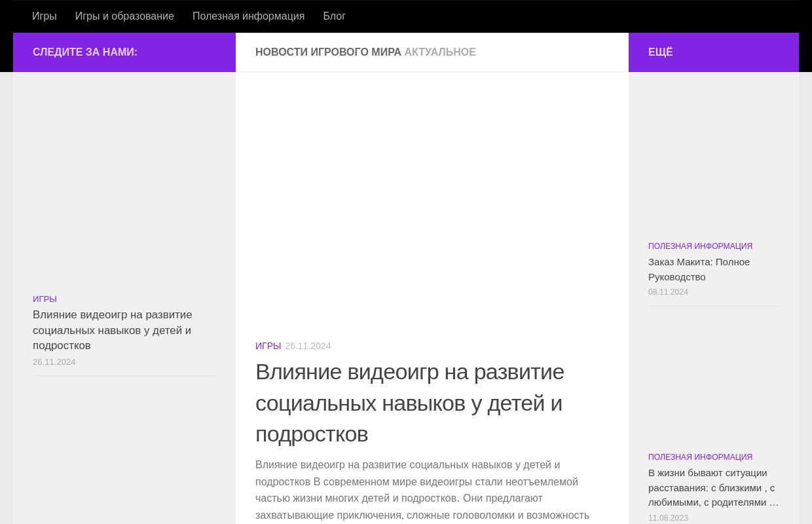Open the Блог section from top navigation
812x524 pixels.
pos(334,16)
